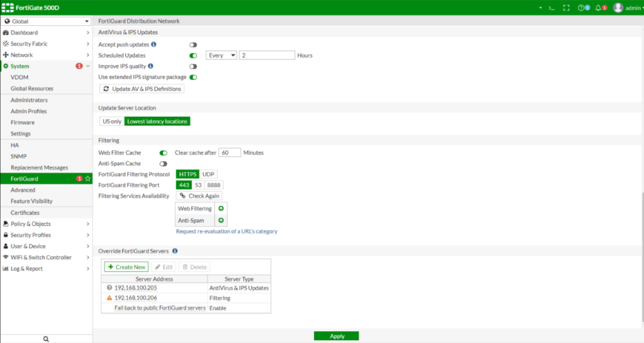This screenshot has width=644, height=343.
Task: Click the Log & Report chart icon
Action: coord(6,268)
